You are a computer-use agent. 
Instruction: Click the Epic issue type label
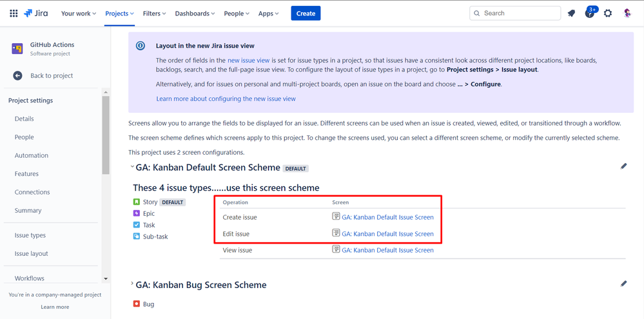tap(149, 213)
